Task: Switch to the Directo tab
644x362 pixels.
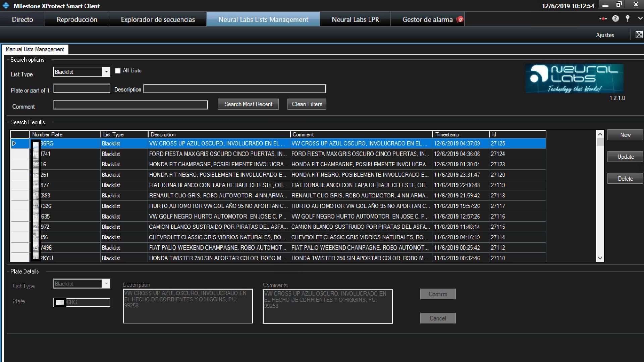Action: [22, 19]
